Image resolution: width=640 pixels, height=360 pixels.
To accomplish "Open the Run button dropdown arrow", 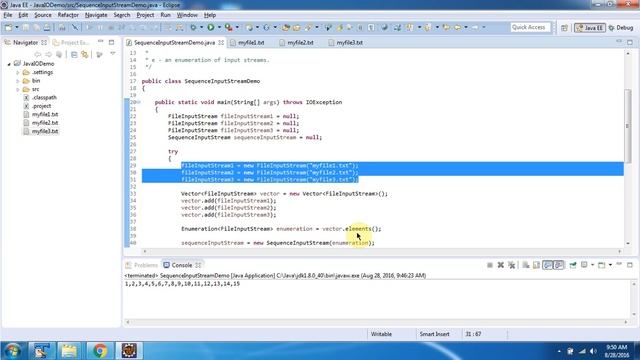I will 219,27.
